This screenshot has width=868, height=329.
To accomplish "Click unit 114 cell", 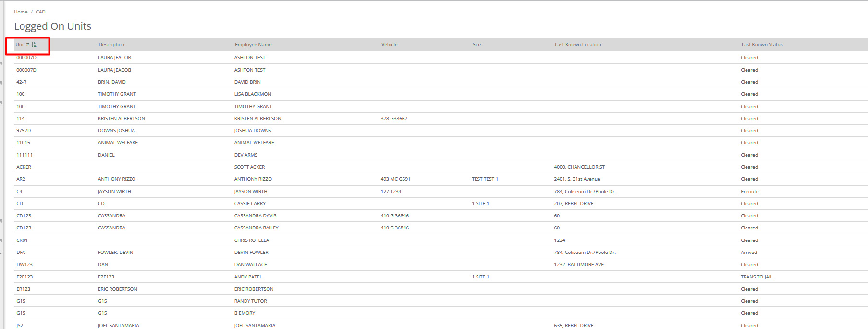I will click(x=21, y=118).
